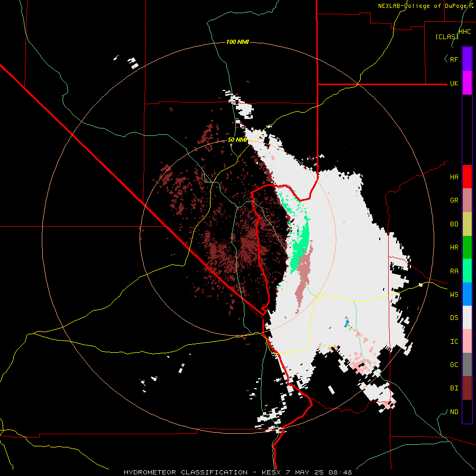This screenshot has height=476, width=476.
Task: Click the HA red legend swatch
Action: pos(467,177)
